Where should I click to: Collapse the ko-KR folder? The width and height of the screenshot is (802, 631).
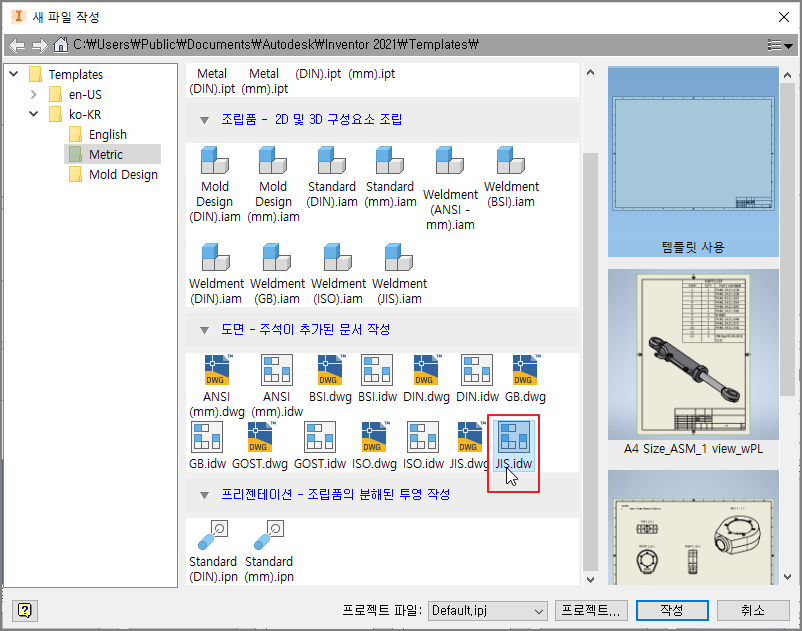coord(34,114)
